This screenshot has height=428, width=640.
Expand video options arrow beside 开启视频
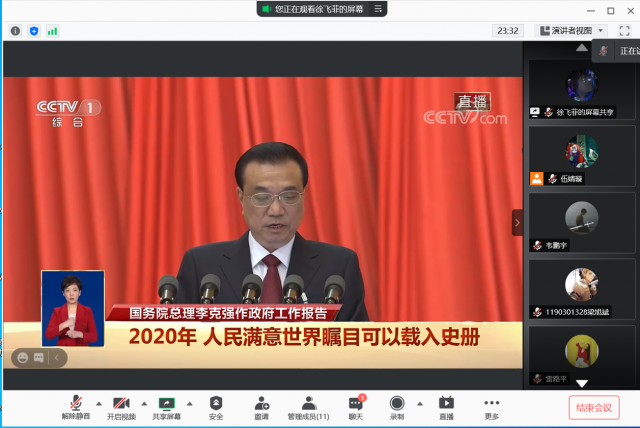(x=143, y=402)
